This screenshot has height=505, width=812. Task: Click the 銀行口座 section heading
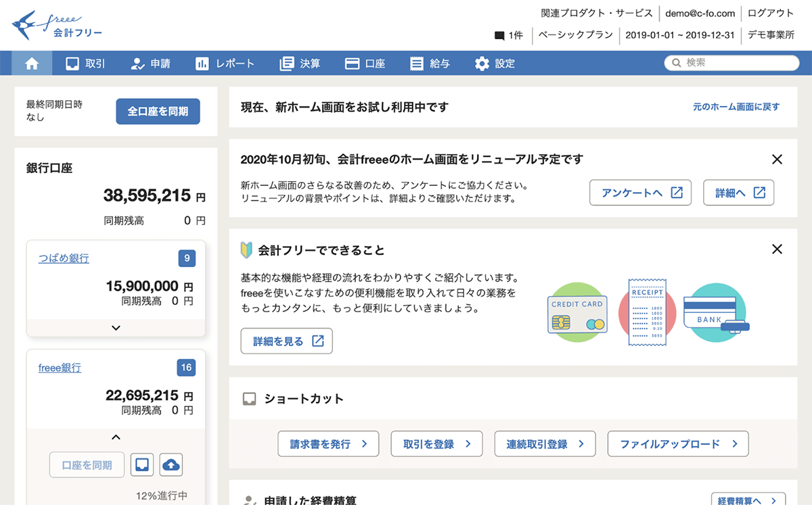[x=49, y=168]
